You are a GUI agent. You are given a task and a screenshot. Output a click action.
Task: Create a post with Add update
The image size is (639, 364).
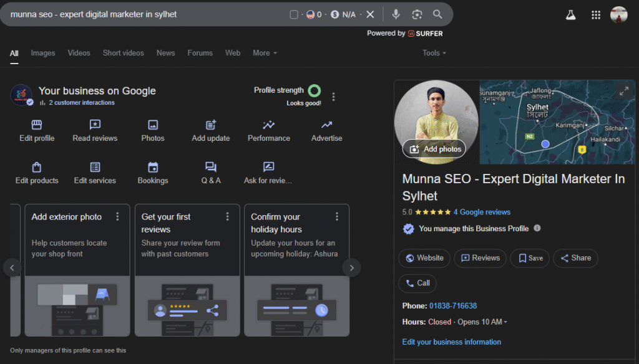point(211,131)
